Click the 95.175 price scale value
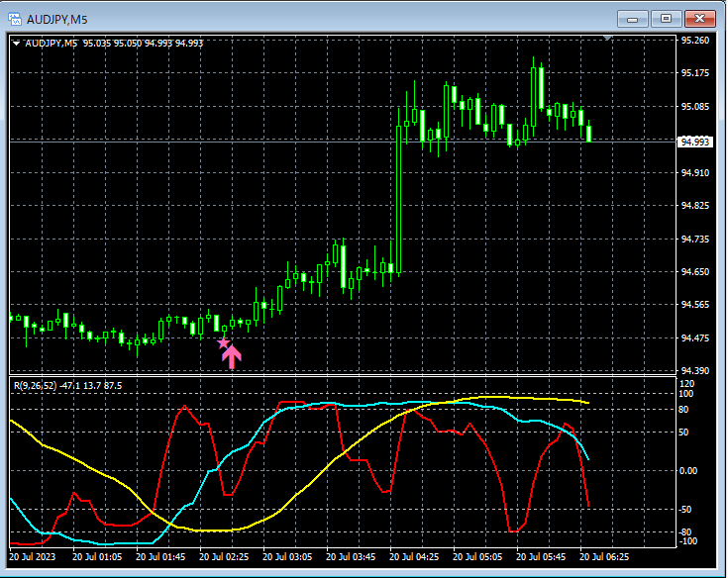The image size is (728, 578). tap(695, 73)
